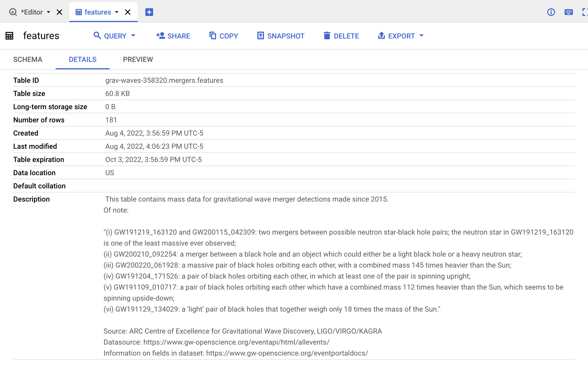Click the Export upload icon
Screen dimensions: 588x374
(381, 35)
